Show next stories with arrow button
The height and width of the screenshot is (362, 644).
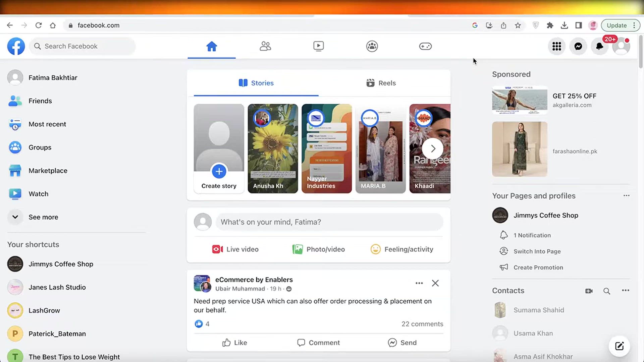pos(433,148)
